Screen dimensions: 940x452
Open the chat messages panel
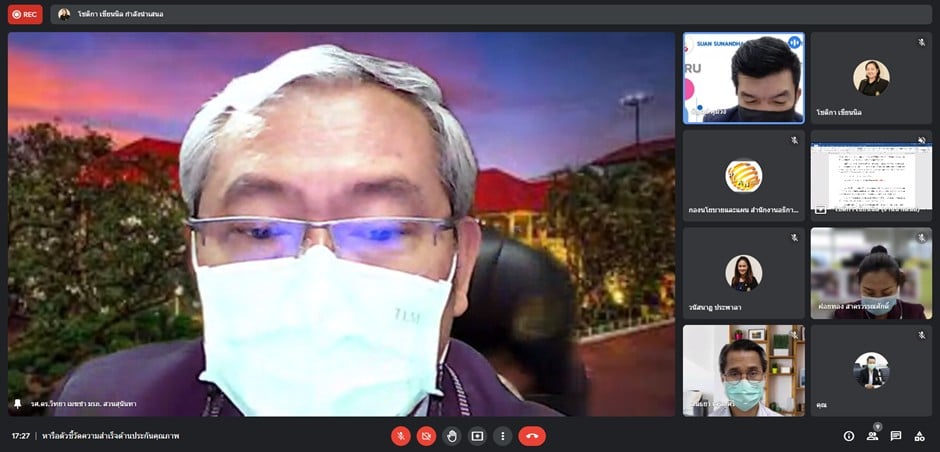[x=896, y=436]
